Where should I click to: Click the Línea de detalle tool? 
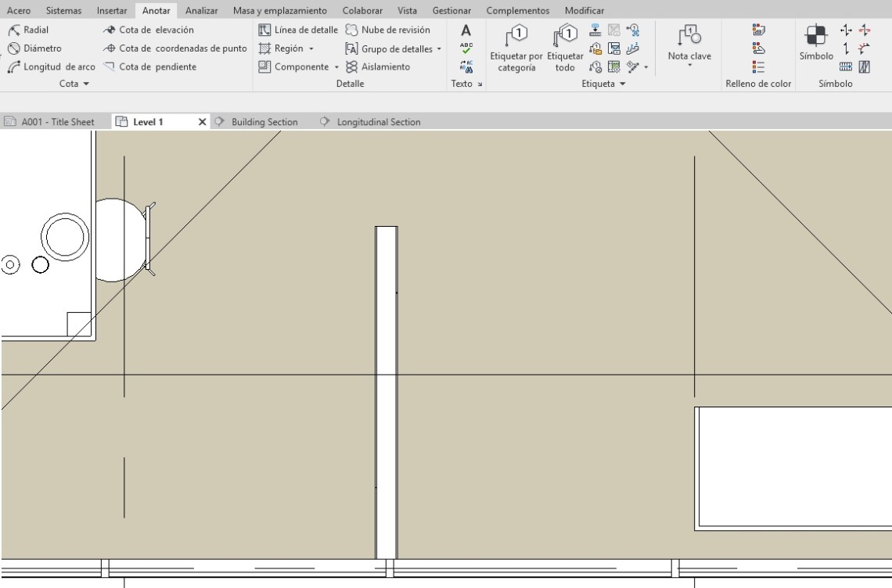click(298, 30)
